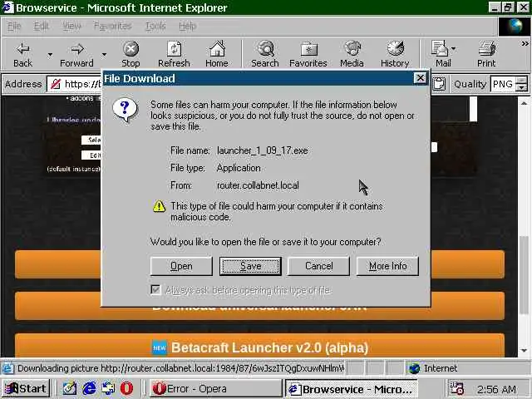532x399 pixels.
Task: Close the File Download dialog
Action: [x=420, y=78]
